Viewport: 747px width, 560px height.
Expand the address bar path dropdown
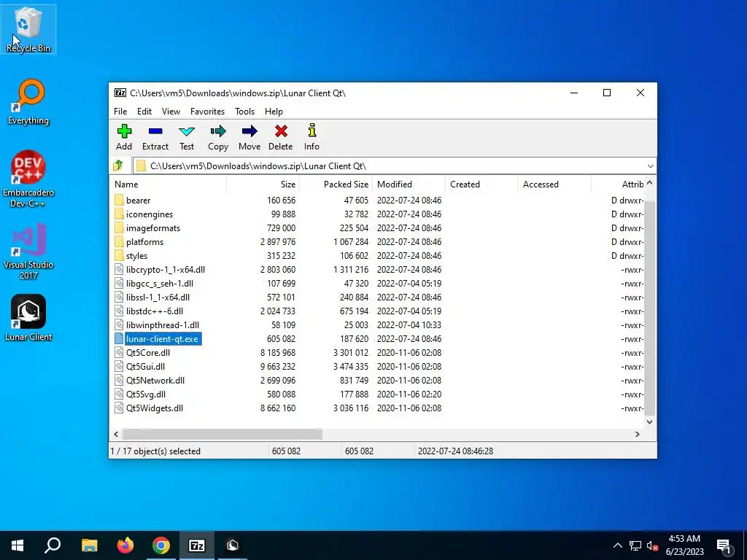650,166
